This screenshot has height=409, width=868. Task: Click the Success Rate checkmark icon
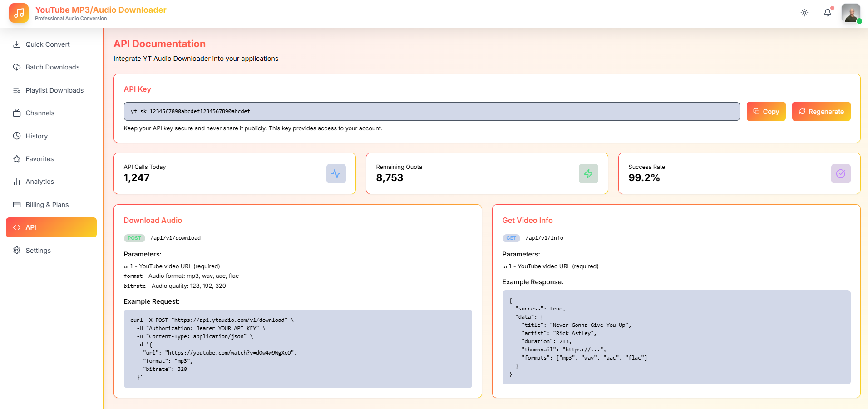[840, 174]
